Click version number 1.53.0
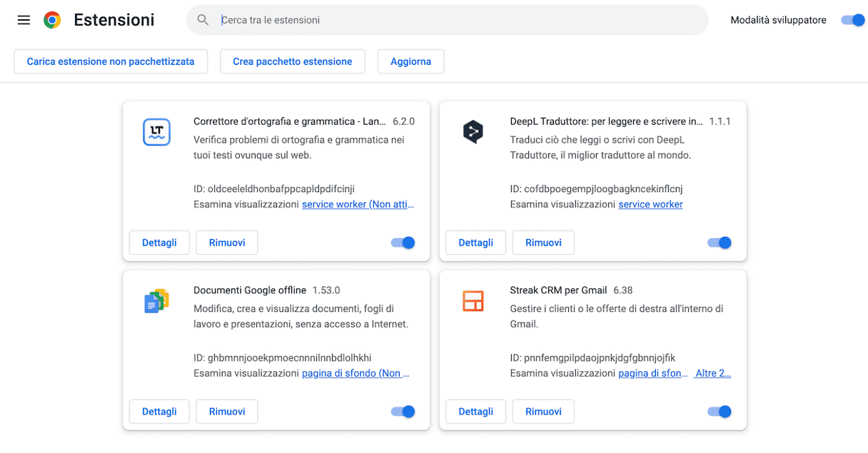 click(326, 290)
